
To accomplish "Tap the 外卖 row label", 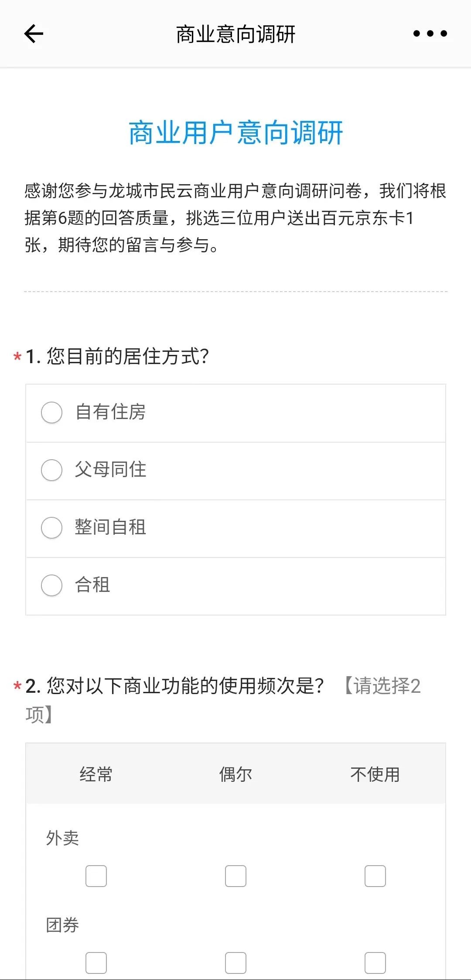I will point(62,838).
